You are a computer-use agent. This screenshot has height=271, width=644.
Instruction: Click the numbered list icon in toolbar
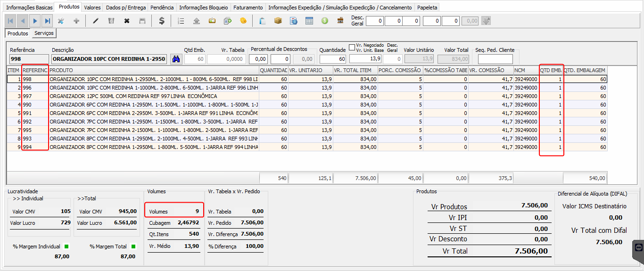coord(181,21)
